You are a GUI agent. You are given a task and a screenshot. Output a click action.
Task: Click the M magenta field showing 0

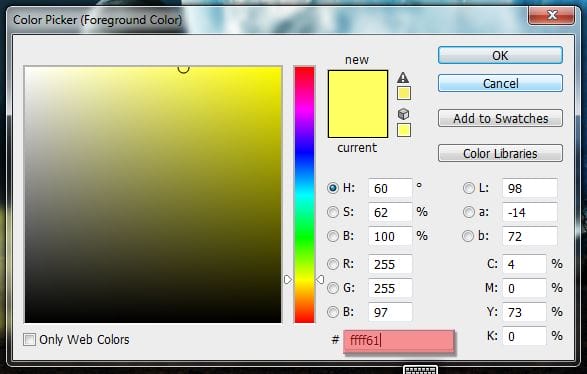coord(524,288)
